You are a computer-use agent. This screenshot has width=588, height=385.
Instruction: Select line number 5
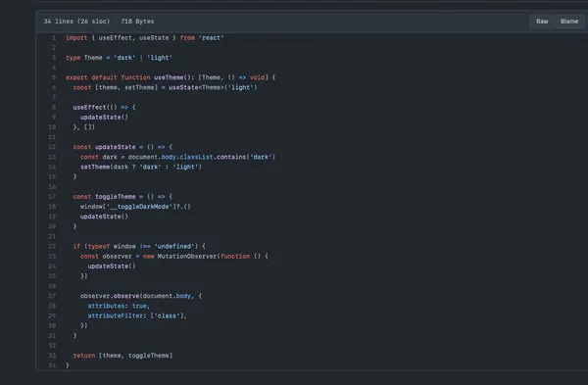click(x=54, y=77)
